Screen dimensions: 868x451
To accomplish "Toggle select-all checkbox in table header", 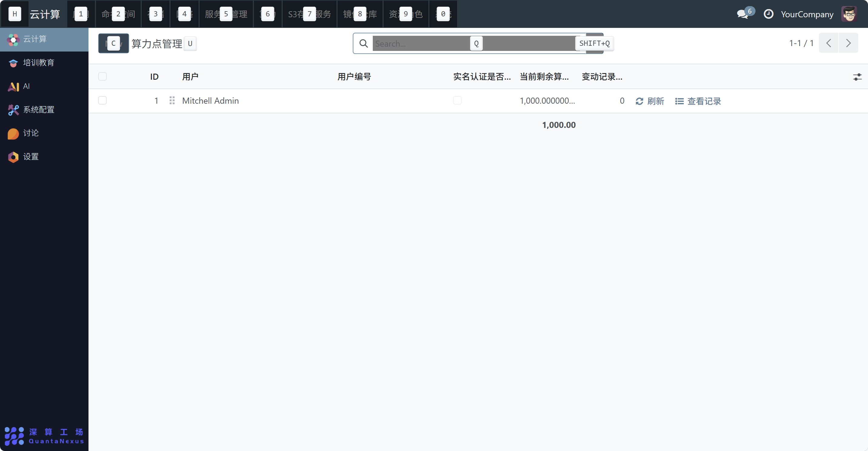I will (102, 76).
